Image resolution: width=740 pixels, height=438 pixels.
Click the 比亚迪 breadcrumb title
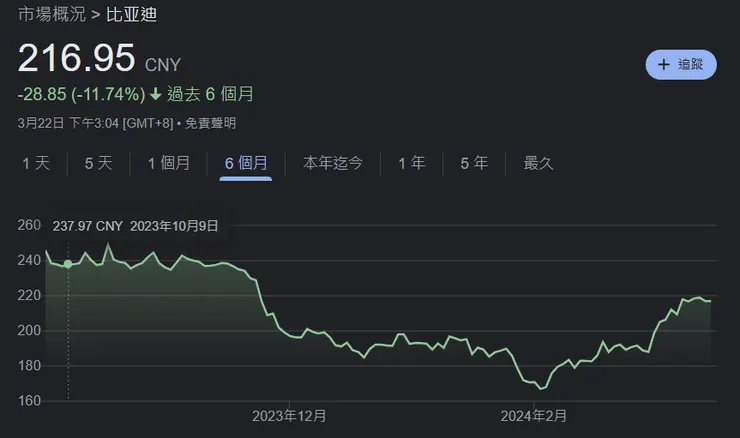click(131, 14)
